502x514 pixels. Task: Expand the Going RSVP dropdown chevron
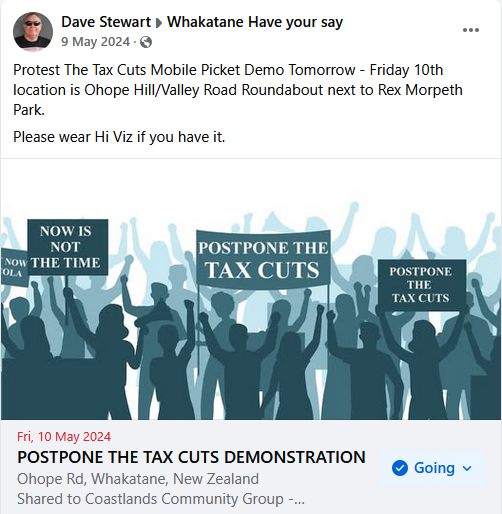coord(467,468)
